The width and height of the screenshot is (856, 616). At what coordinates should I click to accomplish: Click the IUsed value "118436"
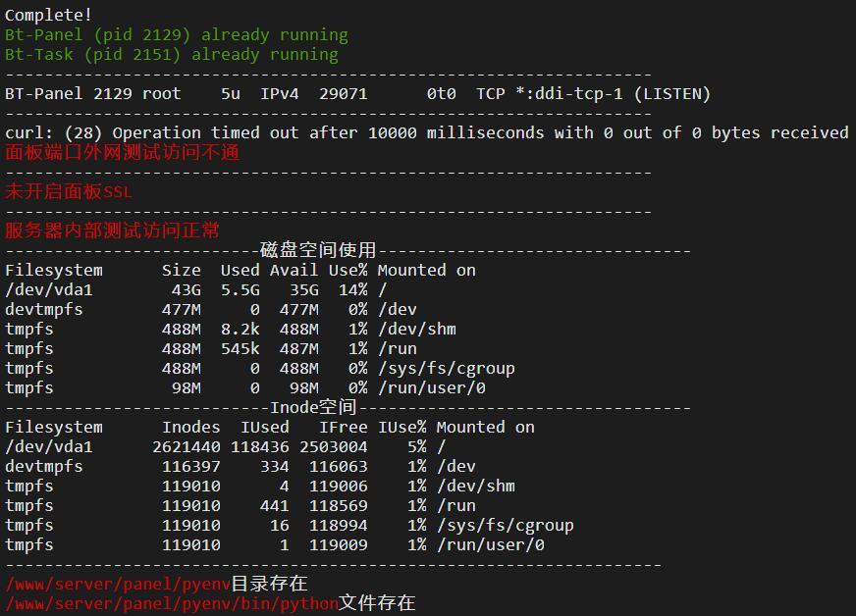tap(260, 447)
